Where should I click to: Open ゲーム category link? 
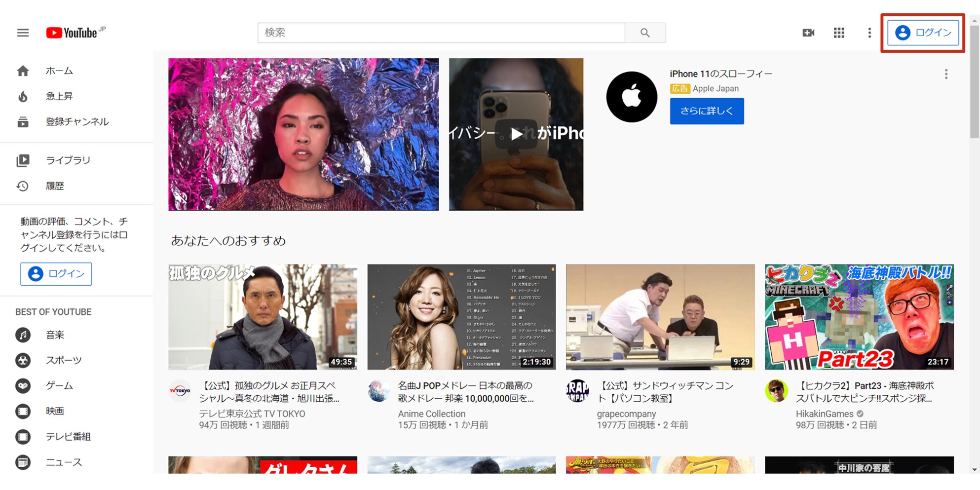click(x=59, y=386)
